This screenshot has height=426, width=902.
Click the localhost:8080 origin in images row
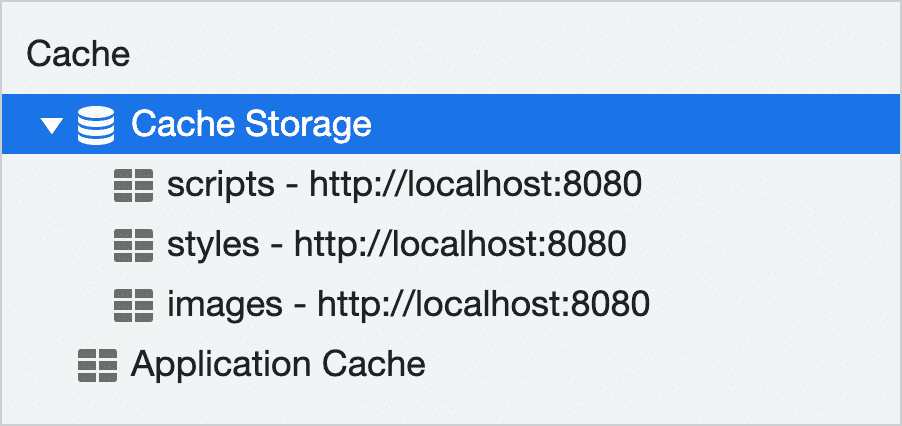tap(486, 303)
